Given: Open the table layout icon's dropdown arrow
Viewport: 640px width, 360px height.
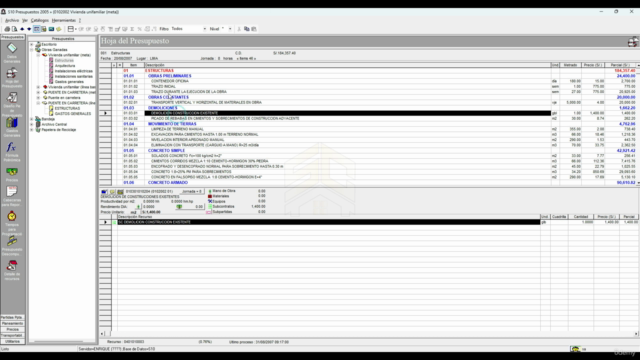Looking at the screenshot, I should coord(76,29).
